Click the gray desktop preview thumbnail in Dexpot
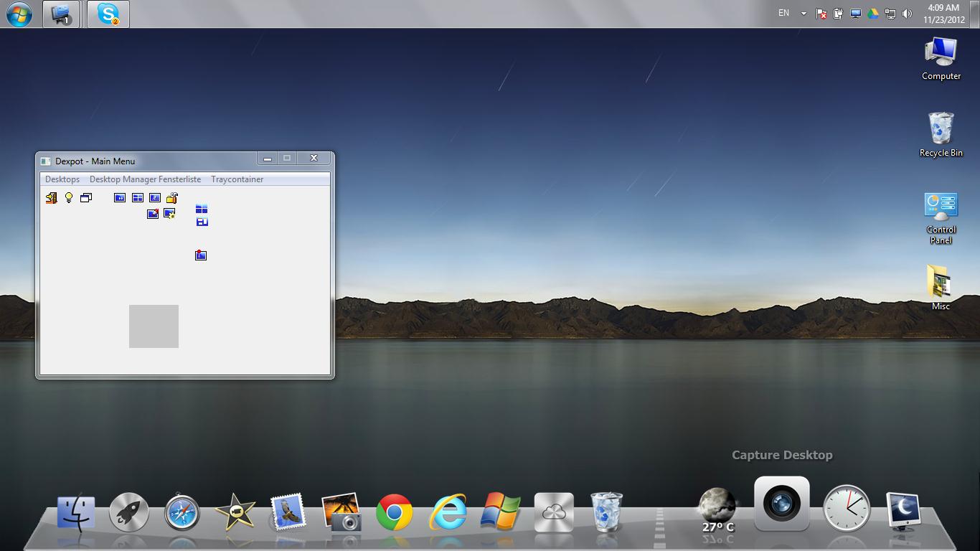 (154, 326)
